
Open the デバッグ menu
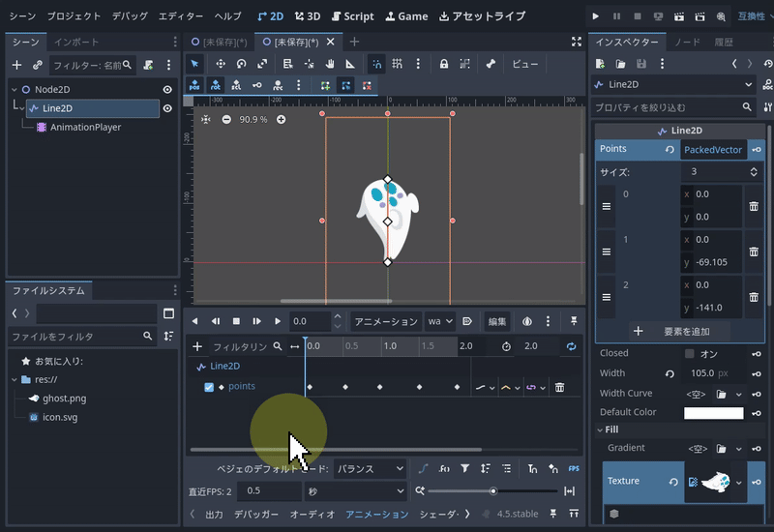[130, 16]
